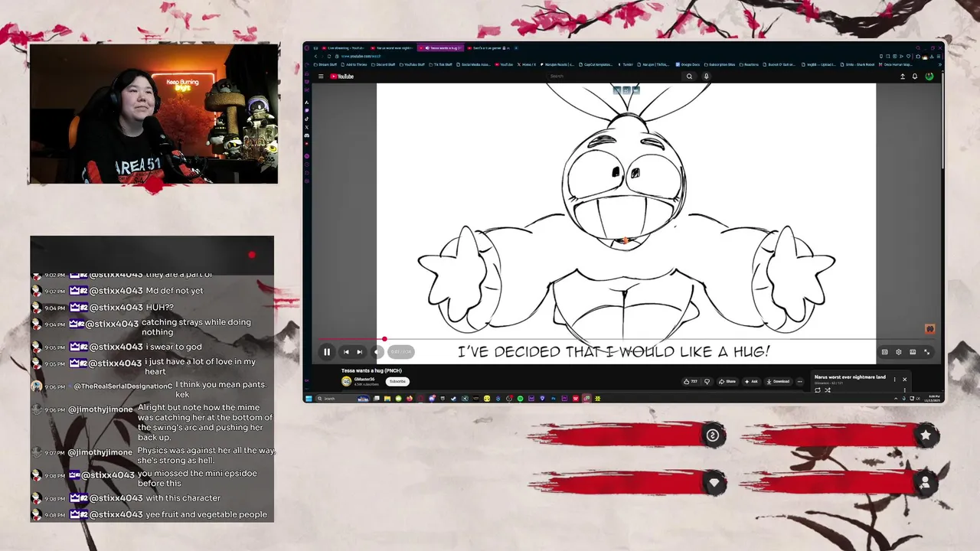Open YouTube hamburger guide menu
The height and width of the screenshot is (551, 980).
[321, 77]
